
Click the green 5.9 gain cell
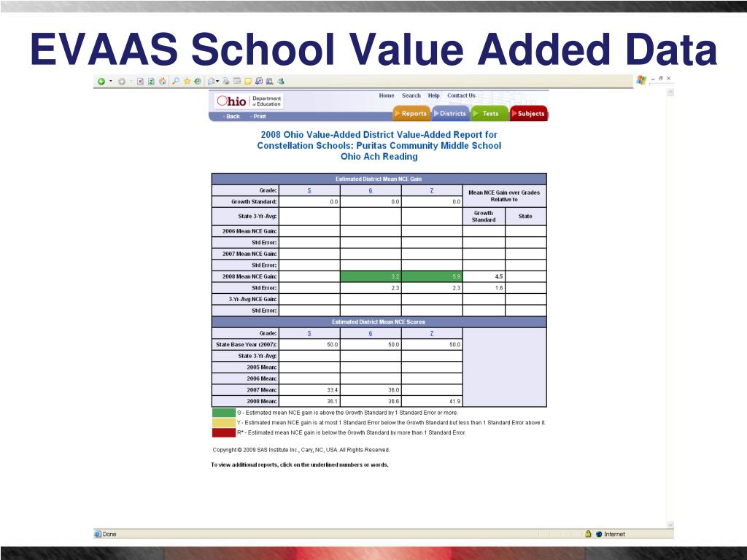[432, 276]
